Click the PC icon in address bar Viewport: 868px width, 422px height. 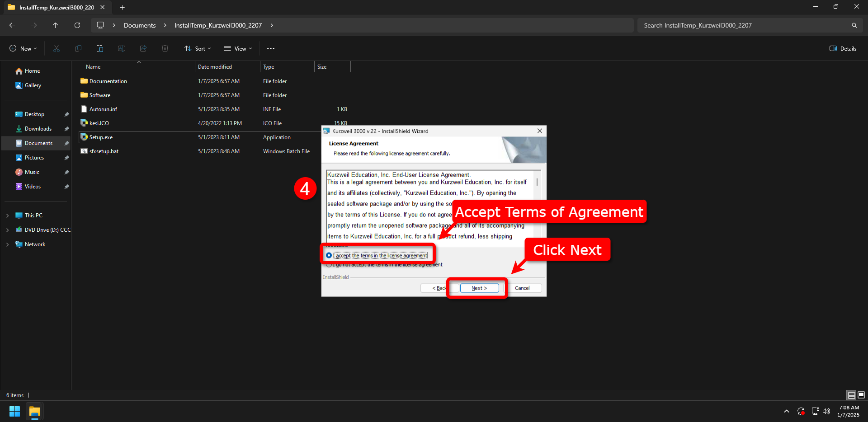100,25
